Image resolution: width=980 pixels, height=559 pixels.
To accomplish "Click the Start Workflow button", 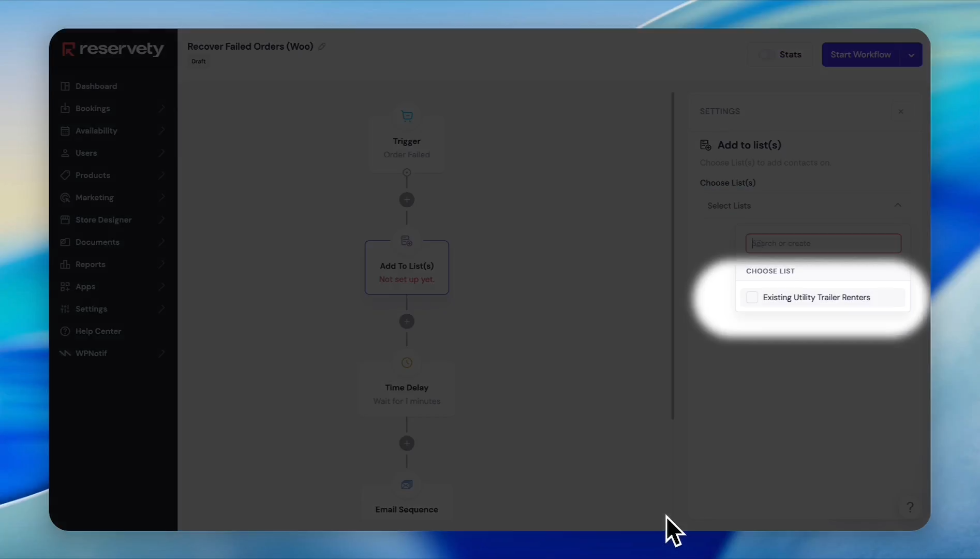I will tap(860, 55).
